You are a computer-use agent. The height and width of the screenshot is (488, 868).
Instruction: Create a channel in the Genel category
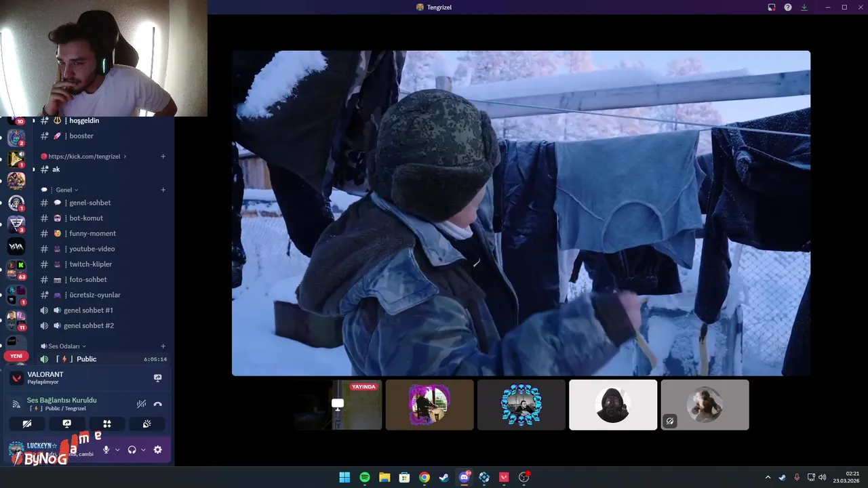tap(163, 190)
